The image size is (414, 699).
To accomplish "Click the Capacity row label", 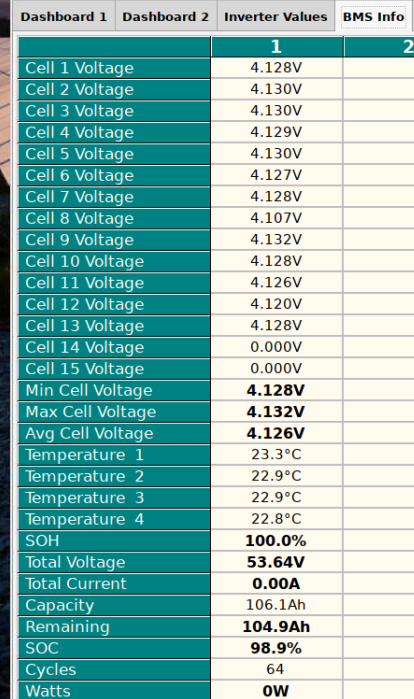I will point(60,605).
